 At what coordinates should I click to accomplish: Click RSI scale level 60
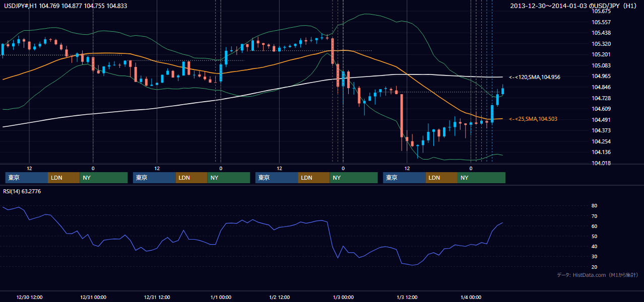click(595, 226)
